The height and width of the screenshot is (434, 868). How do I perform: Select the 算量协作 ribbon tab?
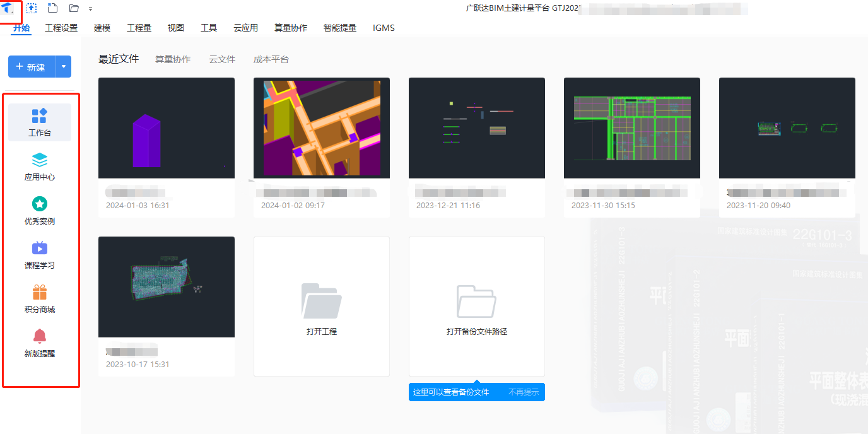point(291,28)
